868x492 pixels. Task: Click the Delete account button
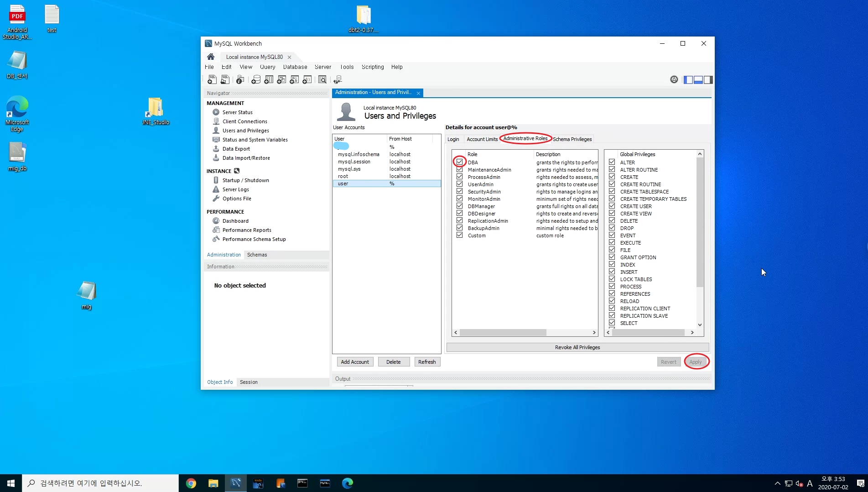tap(393, 362)
